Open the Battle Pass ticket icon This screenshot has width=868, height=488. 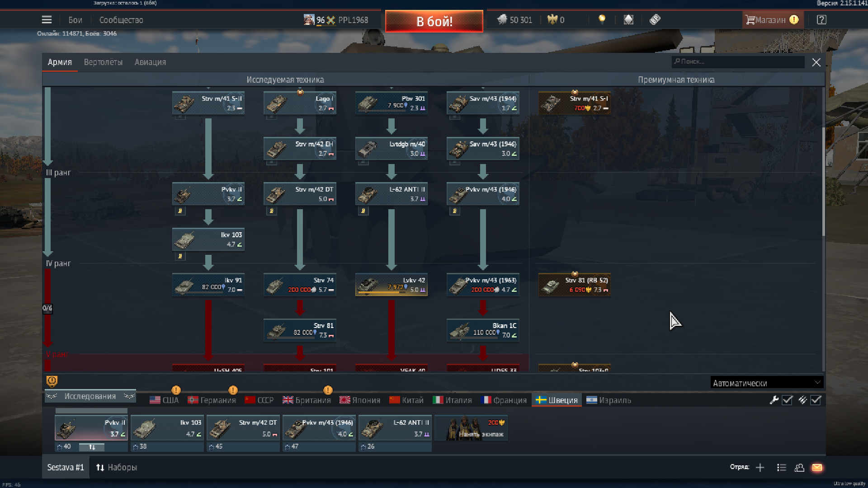click(x=655, y=19)
